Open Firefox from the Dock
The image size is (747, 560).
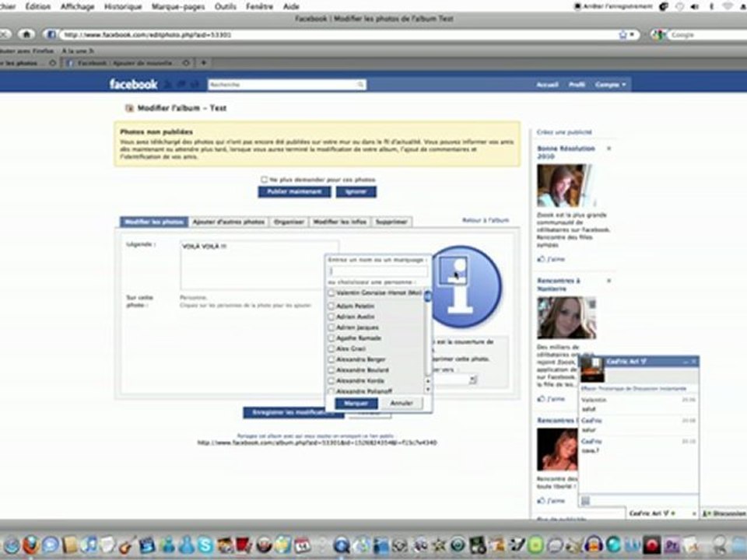point(31,544)
